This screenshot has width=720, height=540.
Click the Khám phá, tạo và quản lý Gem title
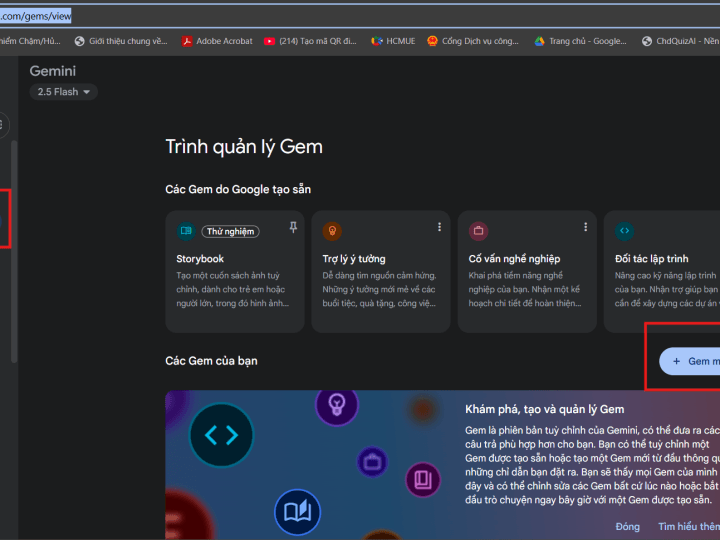[545, 409]
